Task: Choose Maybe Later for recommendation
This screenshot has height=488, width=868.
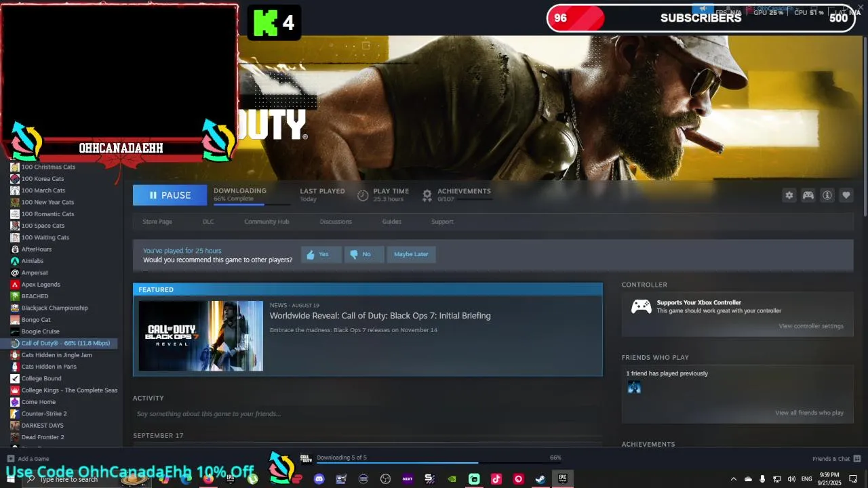Action: tap(411, 254)
